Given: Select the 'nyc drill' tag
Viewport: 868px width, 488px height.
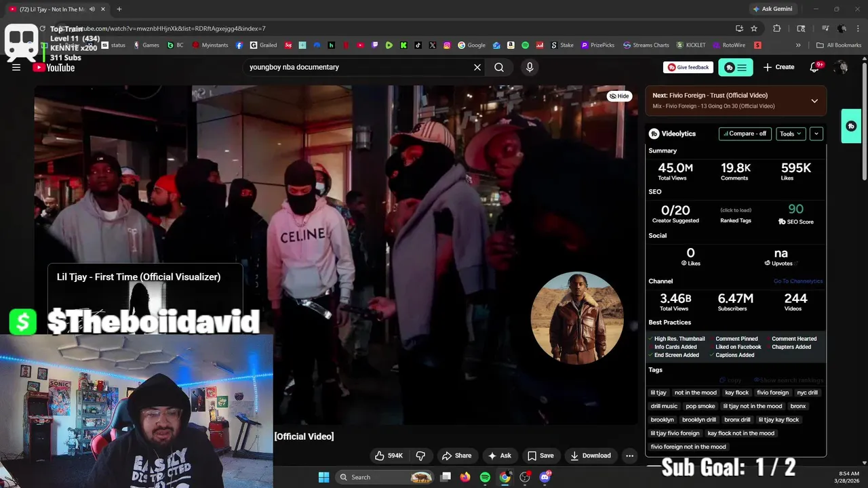Looking at the screenshot, I should coord(807,392).
